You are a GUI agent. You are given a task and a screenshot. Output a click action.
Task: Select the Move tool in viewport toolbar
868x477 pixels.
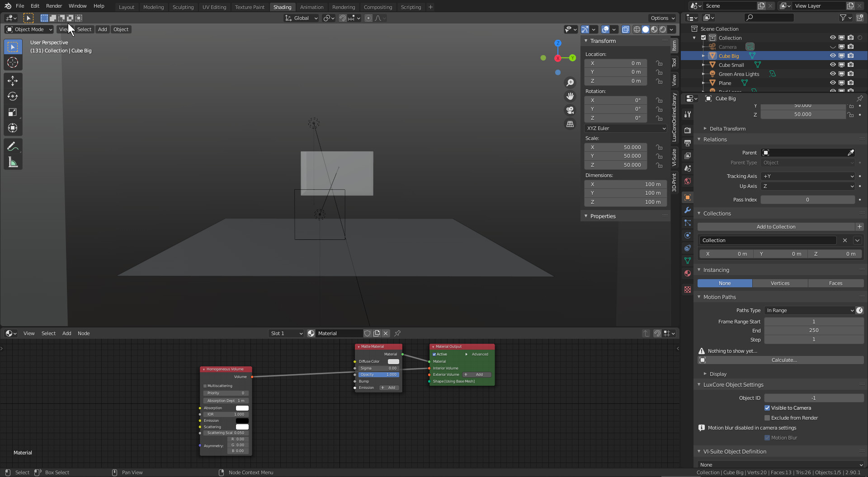point(13,81)
